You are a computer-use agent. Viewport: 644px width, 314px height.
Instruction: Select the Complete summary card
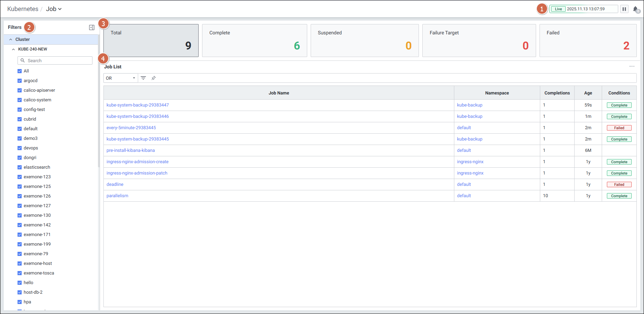(x=254, y=41)
